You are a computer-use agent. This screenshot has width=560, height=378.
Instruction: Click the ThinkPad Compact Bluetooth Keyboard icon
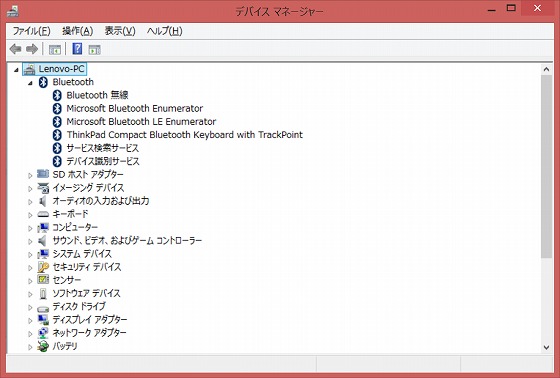[x=57, y=135]
